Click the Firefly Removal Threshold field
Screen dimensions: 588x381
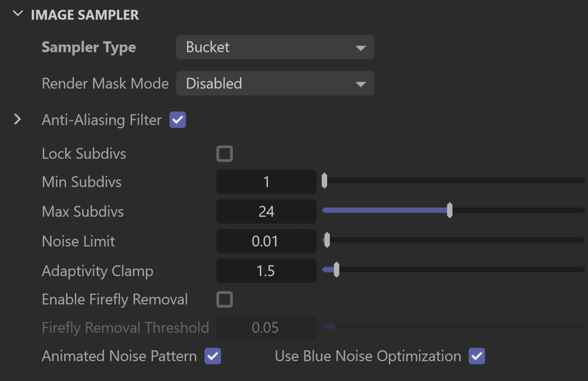coord(266,328)
